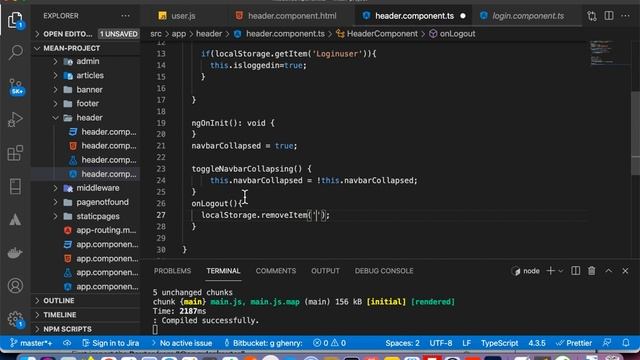The image size is (640, 360).
Task: Open the Search view
Action: [x=15, y=52]
